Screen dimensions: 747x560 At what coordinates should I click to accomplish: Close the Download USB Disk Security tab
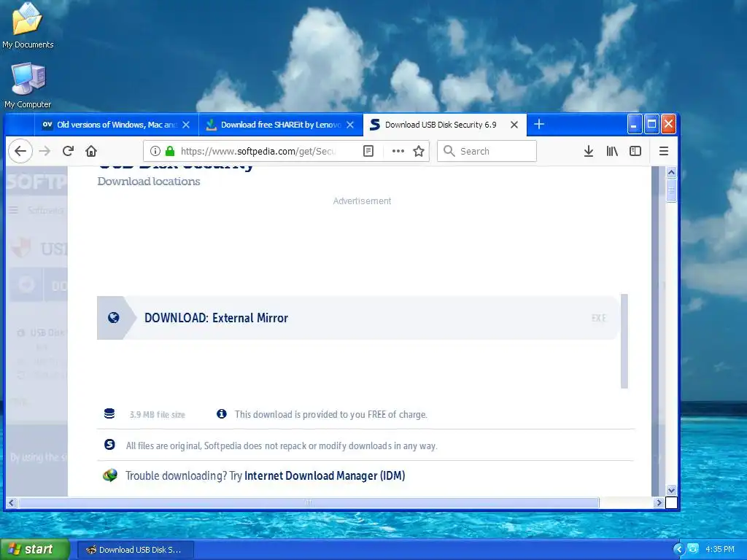[514, 125]
